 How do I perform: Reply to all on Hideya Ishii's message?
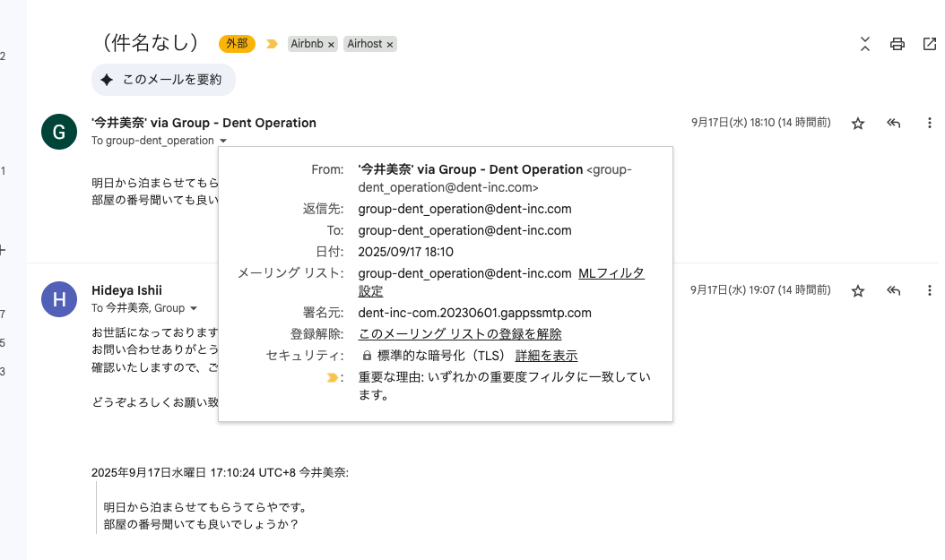point(893,291)
